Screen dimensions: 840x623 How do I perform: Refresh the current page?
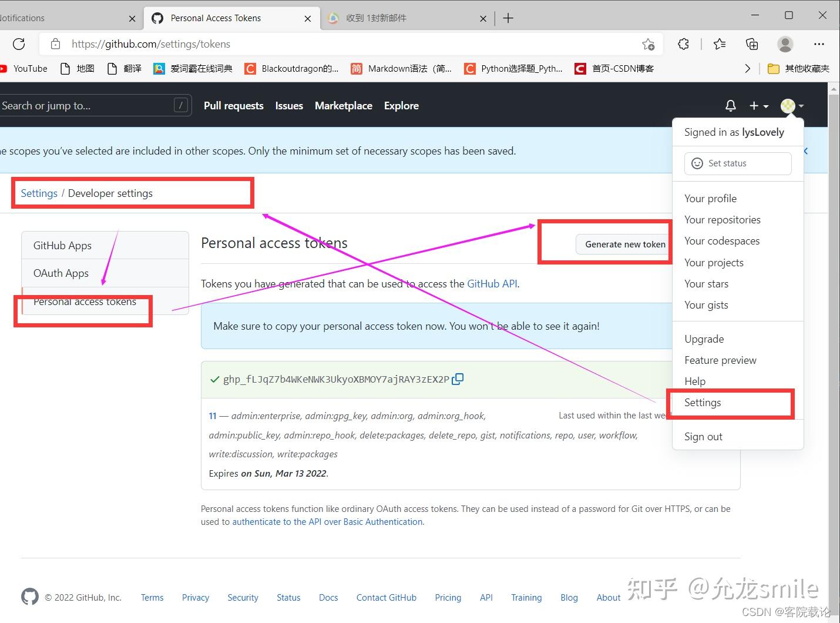(18, 44)
